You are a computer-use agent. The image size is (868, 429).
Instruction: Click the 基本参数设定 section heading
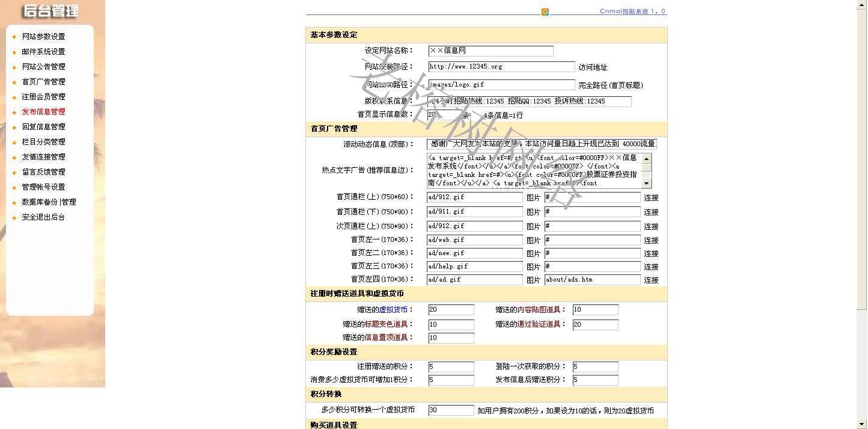point(334,35)
